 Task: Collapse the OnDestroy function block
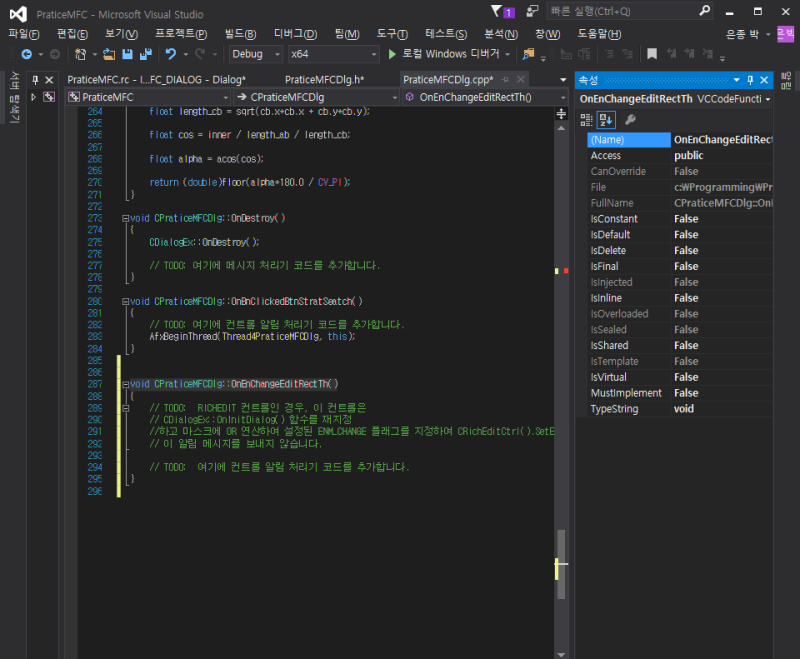pyautogui.click(x=125, y=218)
